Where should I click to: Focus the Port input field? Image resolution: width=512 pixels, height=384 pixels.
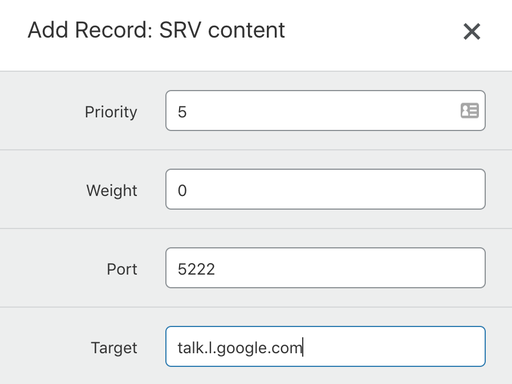point(325,268)
